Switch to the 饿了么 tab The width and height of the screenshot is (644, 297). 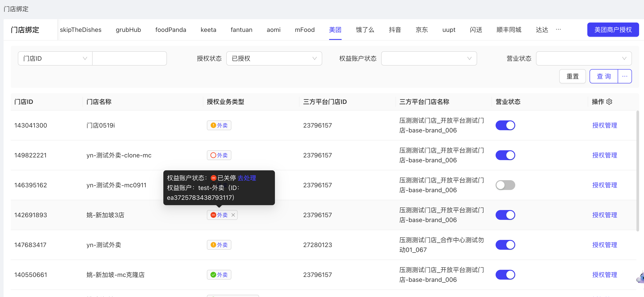click(x=365, y=30)
